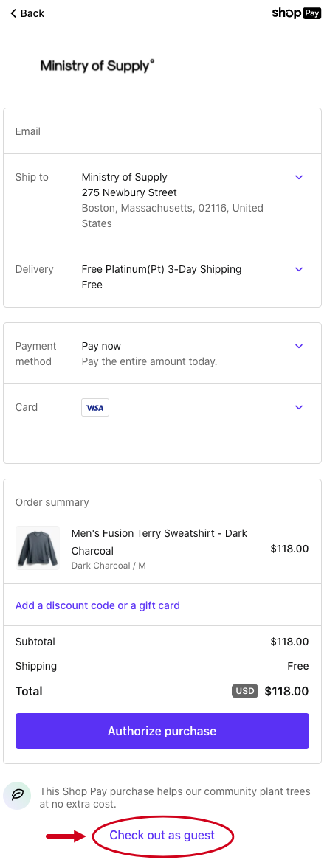Viewport: 327px width, 868px height.
Task: Expand the Card selection chevron
Action: click(x=299, y=407)
